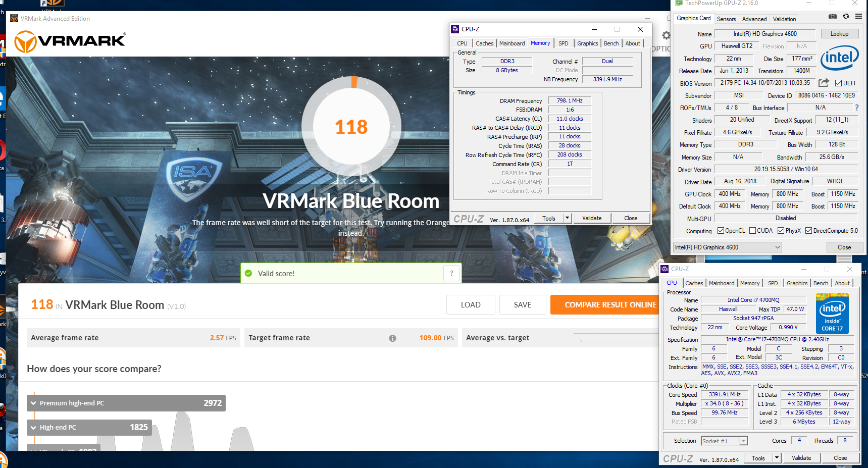868x468 pixels.
Task: Toggle the DirectCompute 5.0 checkbox
Action: pos(808,231)
